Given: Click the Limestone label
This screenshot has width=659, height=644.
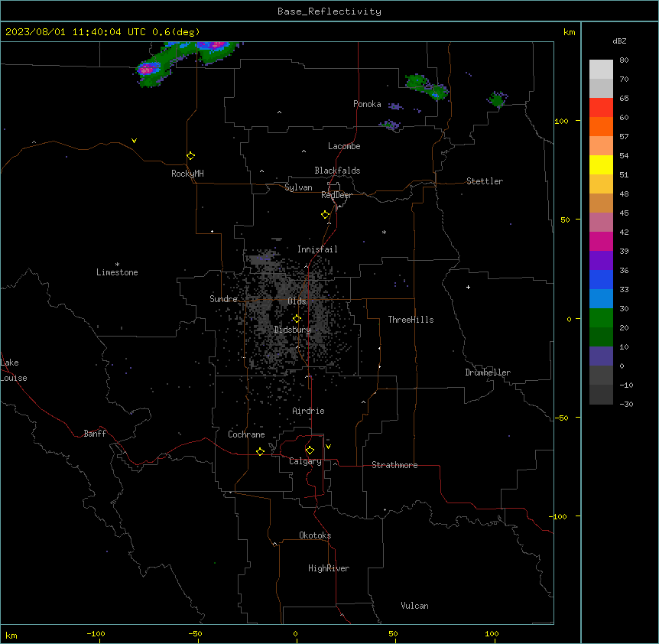Looking at the screenshot, I should pyautogui.click(x=117, y=272).
